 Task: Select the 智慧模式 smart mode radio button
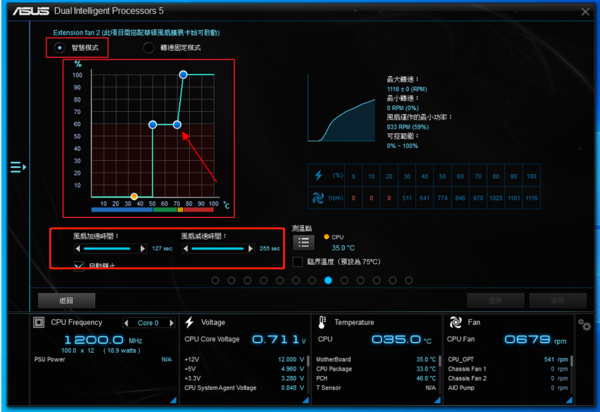click(x=60, y=47)
